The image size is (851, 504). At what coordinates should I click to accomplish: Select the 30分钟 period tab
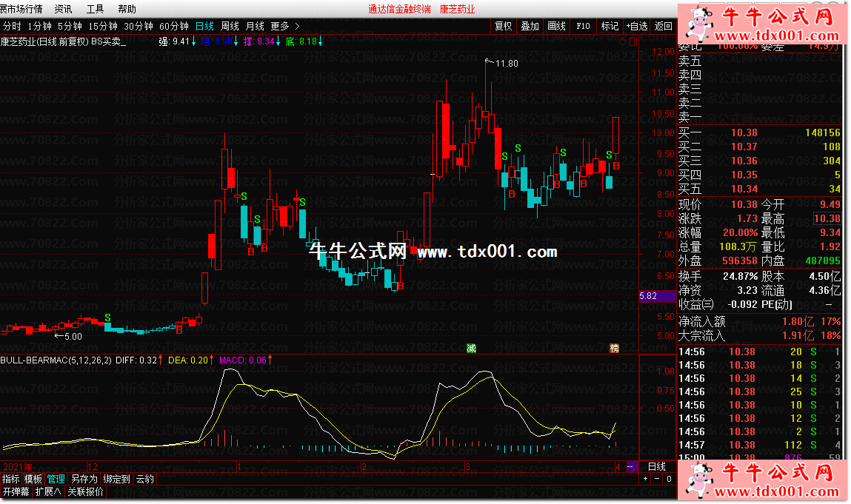coord(139,26)
